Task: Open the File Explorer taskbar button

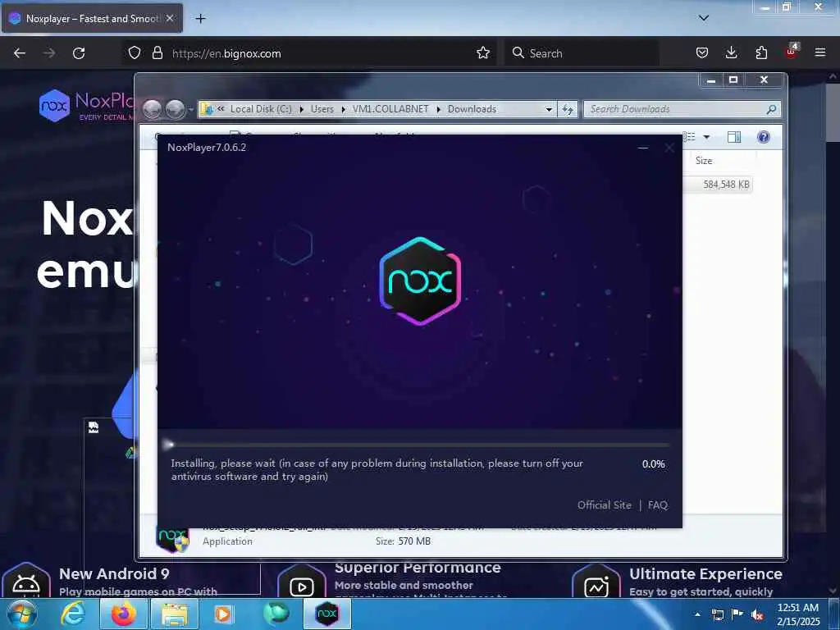Action: pos(175,614)
